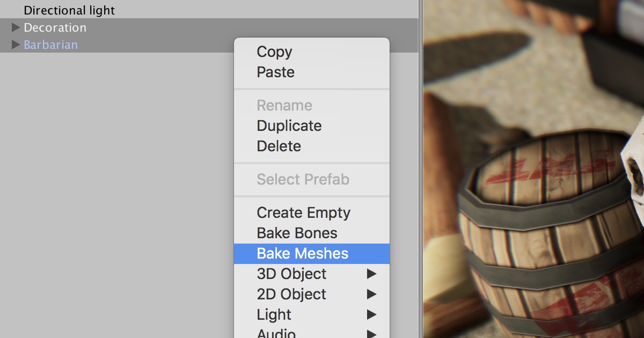Image resolution: width=644 pixels, height=338 pixels.
Task: Click the Light submenu arrow
Action: coord(371,315)
